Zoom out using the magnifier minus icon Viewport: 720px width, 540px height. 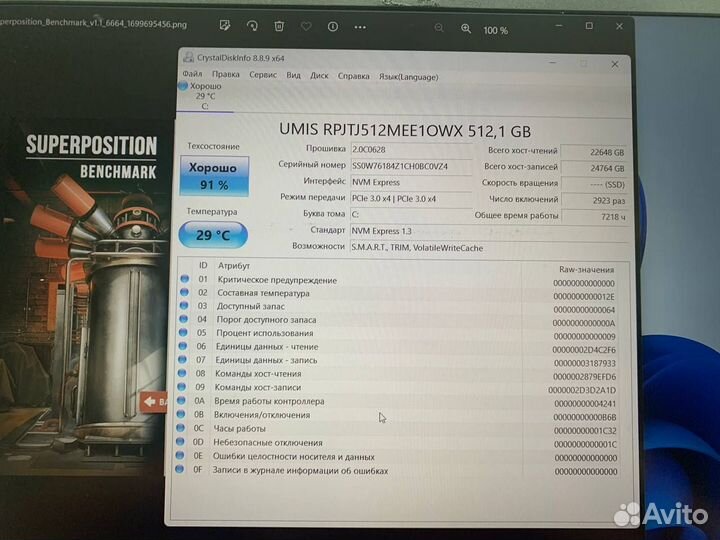click(439, 28)
